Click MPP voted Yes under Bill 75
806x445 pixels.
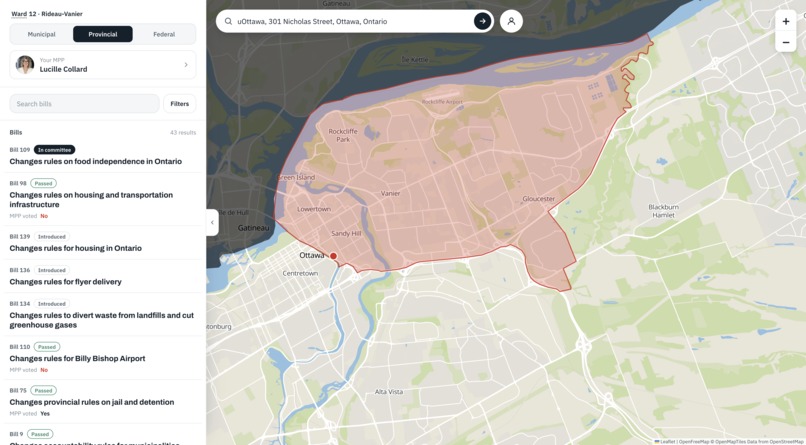30,414
